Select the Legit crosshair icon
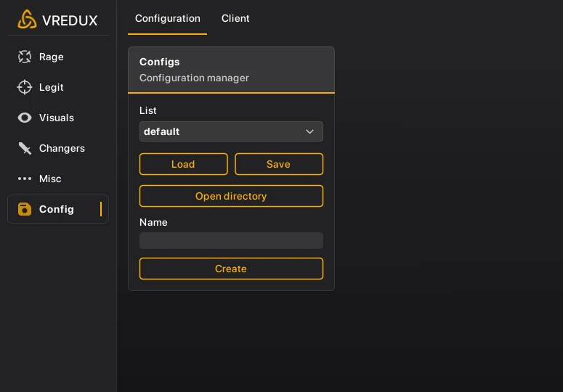 click(x=25, y=87)
